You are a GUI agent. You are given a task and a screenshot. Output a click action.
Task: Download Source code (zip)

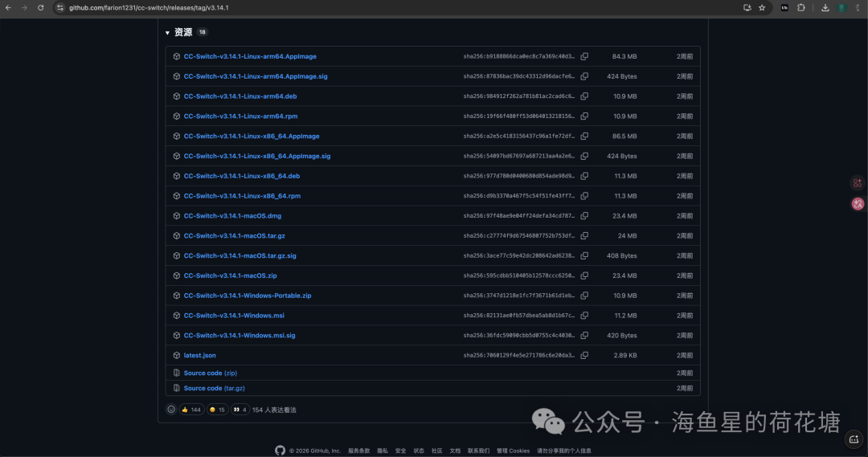tap(211, 373)
